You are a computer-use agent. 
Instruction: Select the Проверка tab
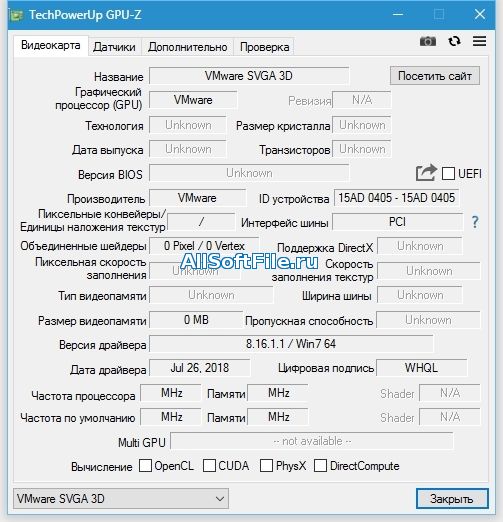tap(265, 47)
